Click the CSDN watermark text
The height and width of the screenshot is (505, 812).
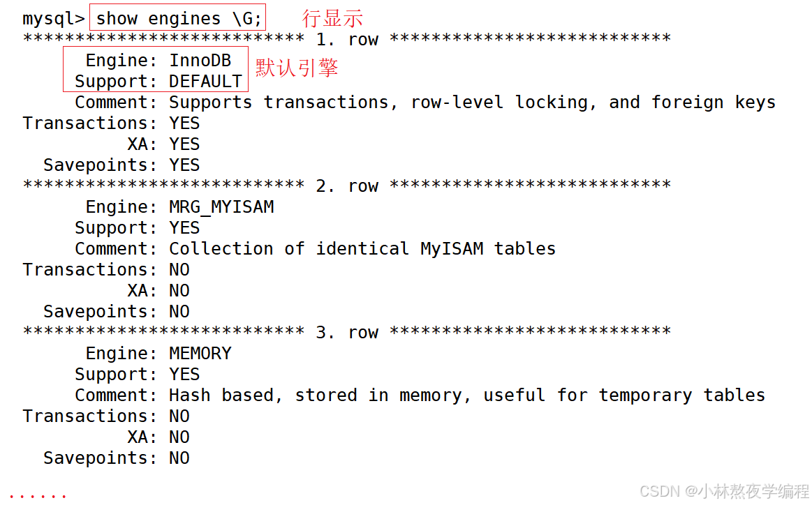pyautogui.click(x=724, y=491)
